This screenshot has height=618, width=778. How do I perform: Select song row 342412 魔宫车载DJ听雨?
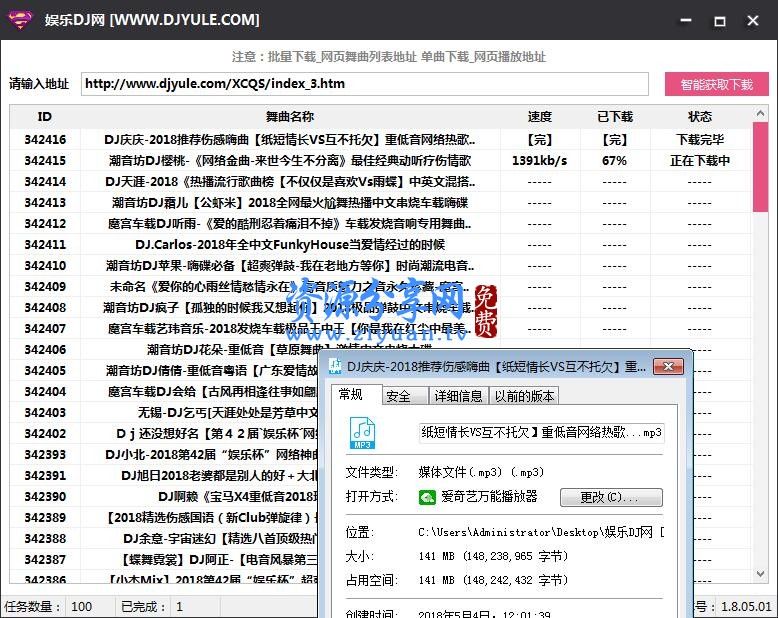coord(381,224)
